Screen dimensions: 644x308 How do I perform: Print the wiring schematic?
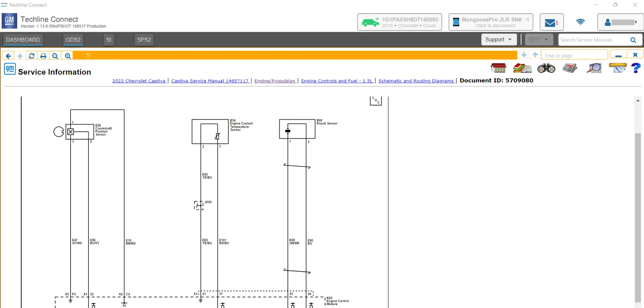(x=43, y=56)
